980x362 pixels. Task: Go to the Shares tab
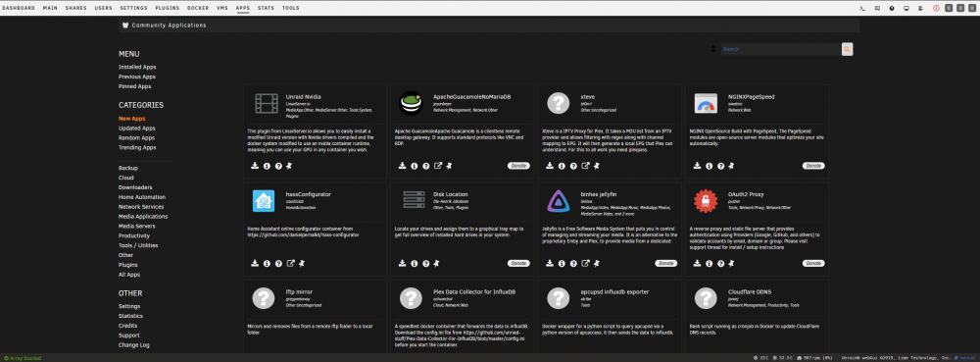click(x=76, y=8)
